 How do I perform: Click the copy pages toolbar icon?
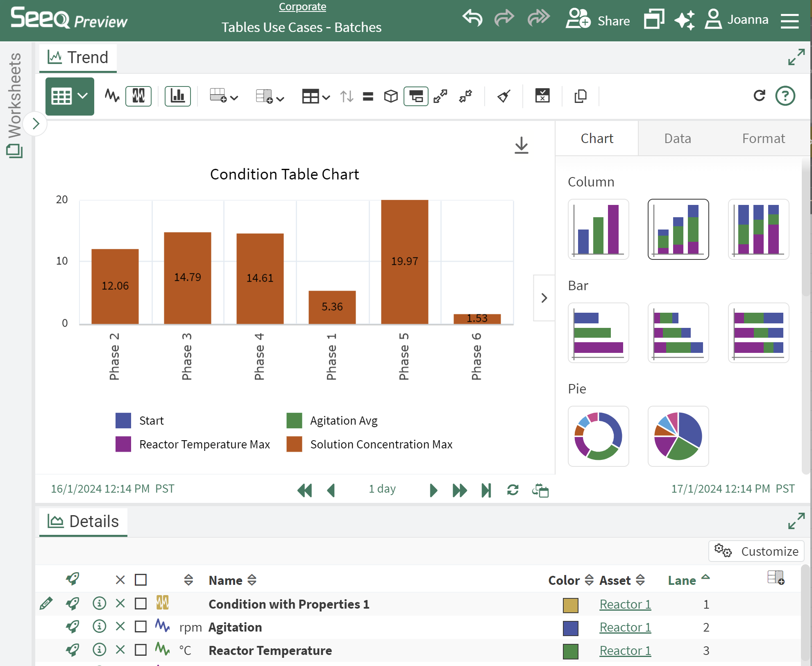(581, 96)
